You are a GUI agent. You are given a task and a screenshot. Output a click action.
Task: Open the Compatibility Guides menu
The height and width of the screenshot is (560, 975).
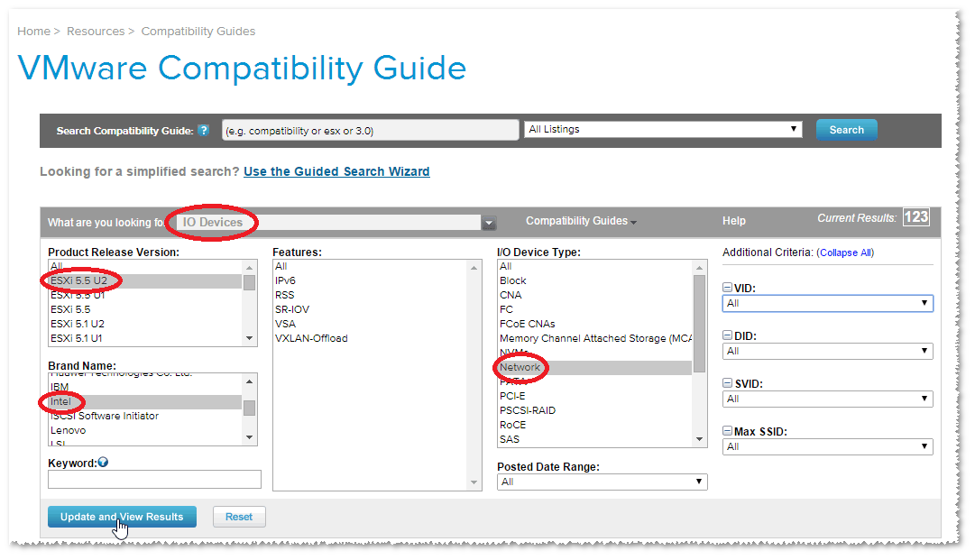[581, 221]
